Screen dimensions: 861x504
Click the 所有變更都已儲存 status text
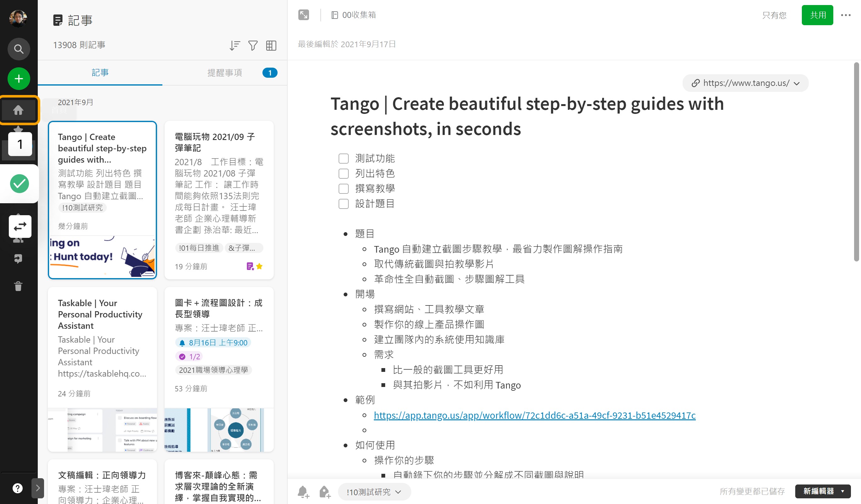(x=752, y=491)
